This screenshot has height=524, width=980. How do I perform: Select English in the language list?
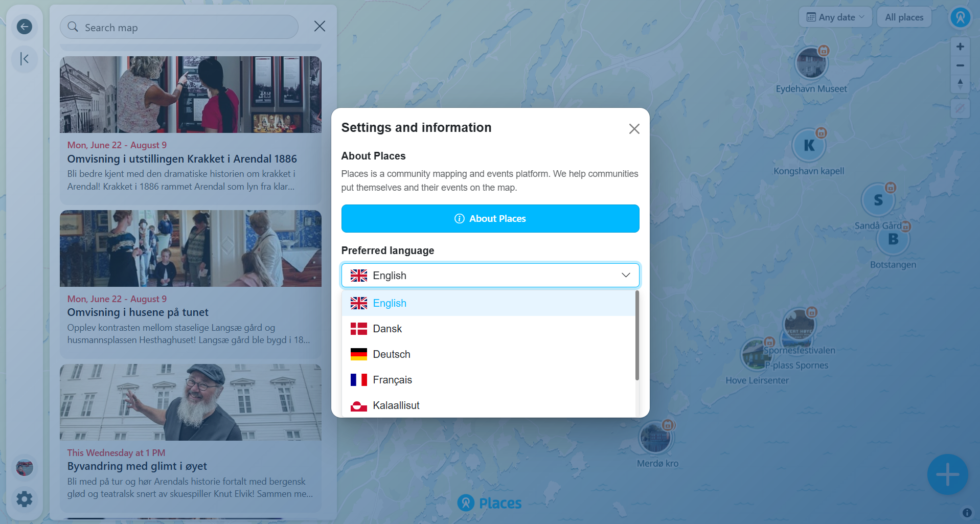[488, 303]
